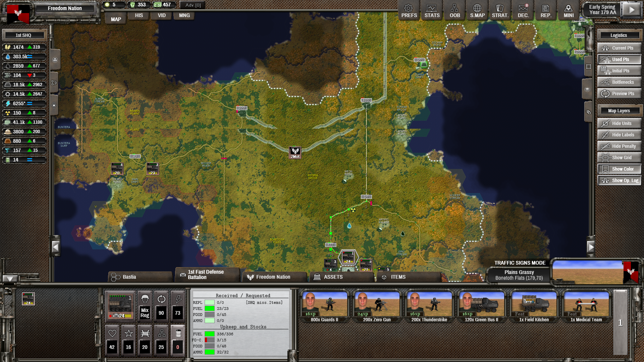Toggle Bottlenecks logistics view
The image size is (644, 362).
coord(619,82)
